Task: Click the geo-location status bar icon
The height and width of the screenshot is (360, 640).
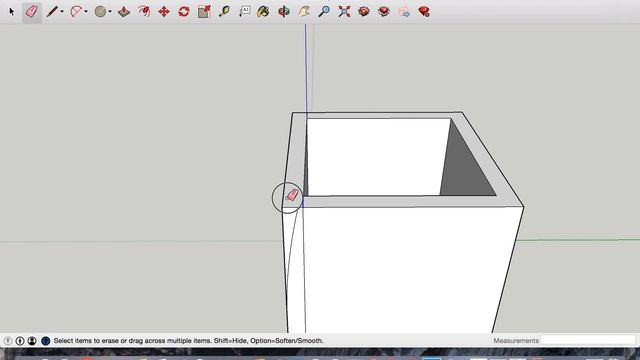Action: point(8,340)
